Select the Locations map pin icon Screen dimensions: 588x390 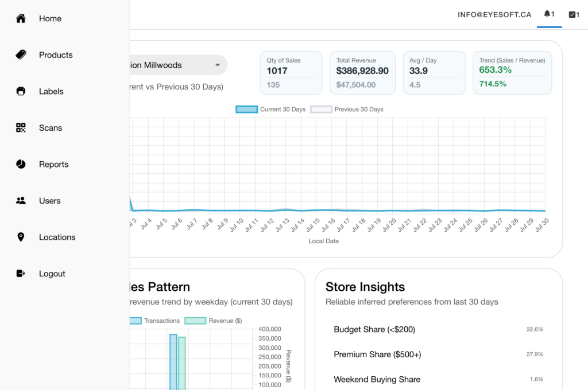pos(21,237)
